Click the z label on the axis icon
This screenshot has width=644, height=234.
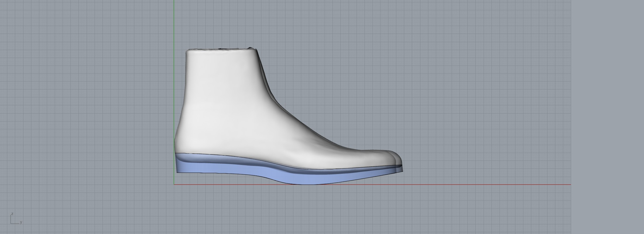[12, 214]
